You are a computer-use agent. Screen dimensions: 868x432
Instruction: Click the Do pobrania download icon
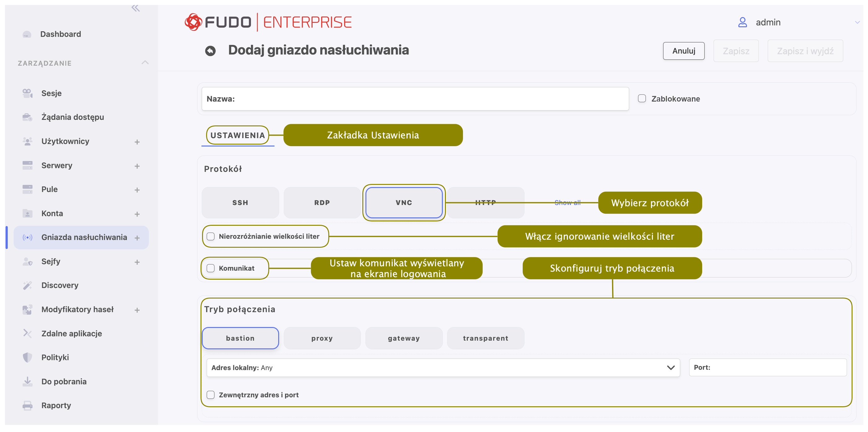[27, 382]
